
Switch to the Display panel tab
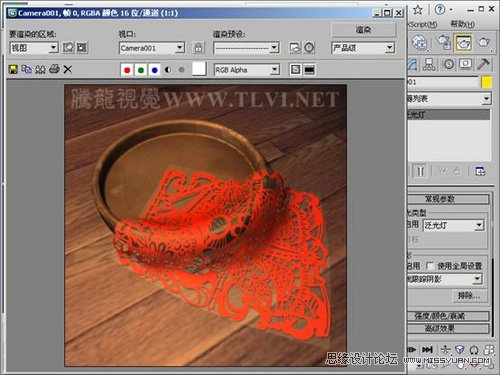click(466, 64)
